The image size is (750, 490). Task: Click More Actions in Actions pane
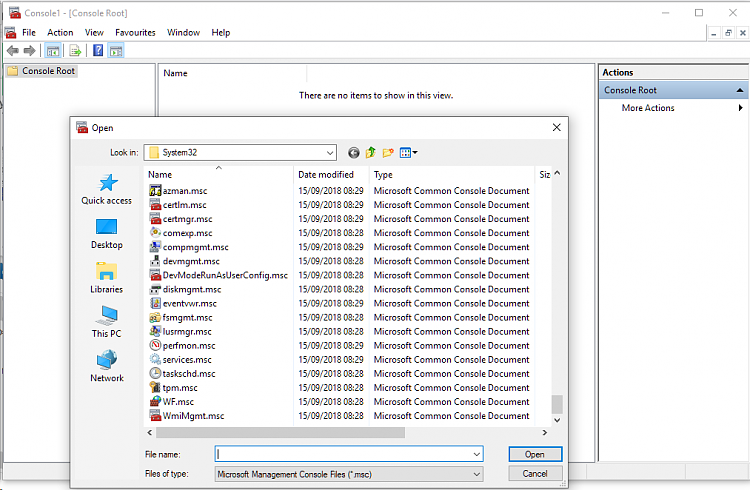click(648, 108)
